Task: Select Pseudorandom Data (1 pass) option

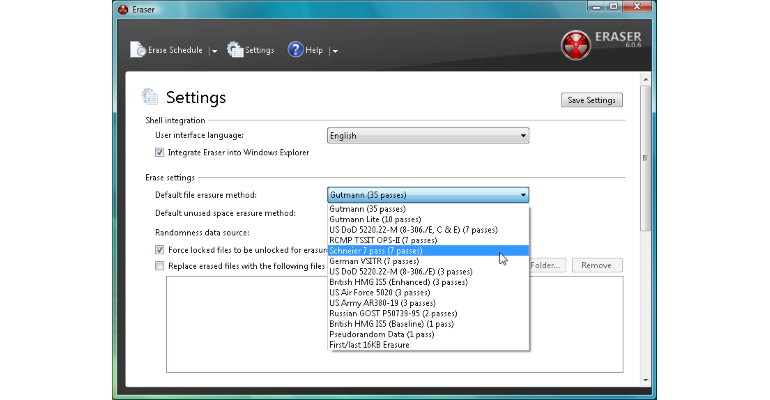Action: pyautogui.click(x=428, y=334)
